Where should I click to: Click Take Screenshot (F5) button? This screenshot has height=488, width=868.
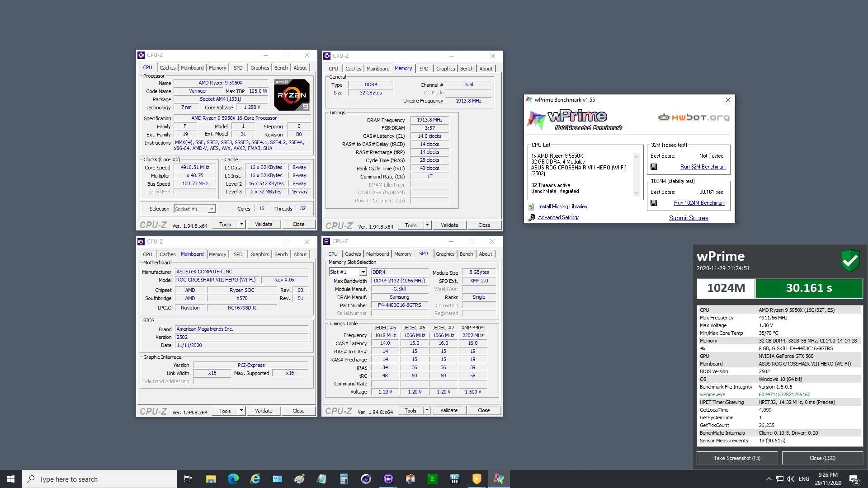(737, 458)
